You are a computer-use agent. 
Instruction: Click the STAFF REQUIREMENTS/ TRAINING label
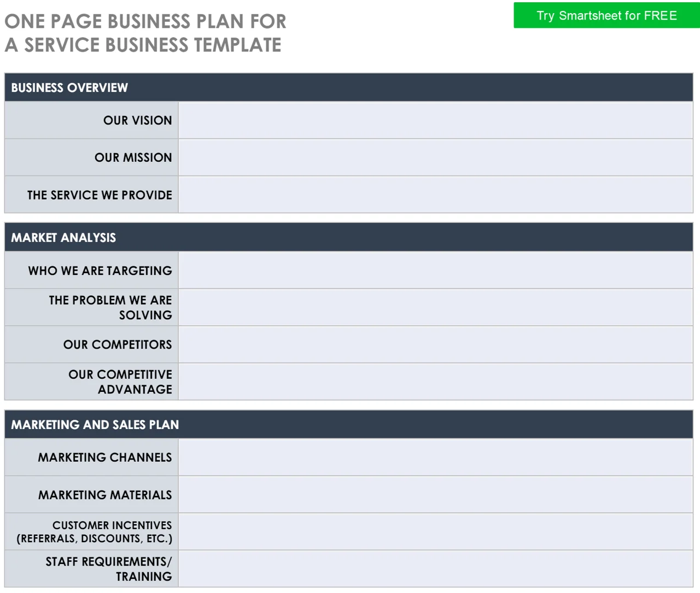click(109, 568)
